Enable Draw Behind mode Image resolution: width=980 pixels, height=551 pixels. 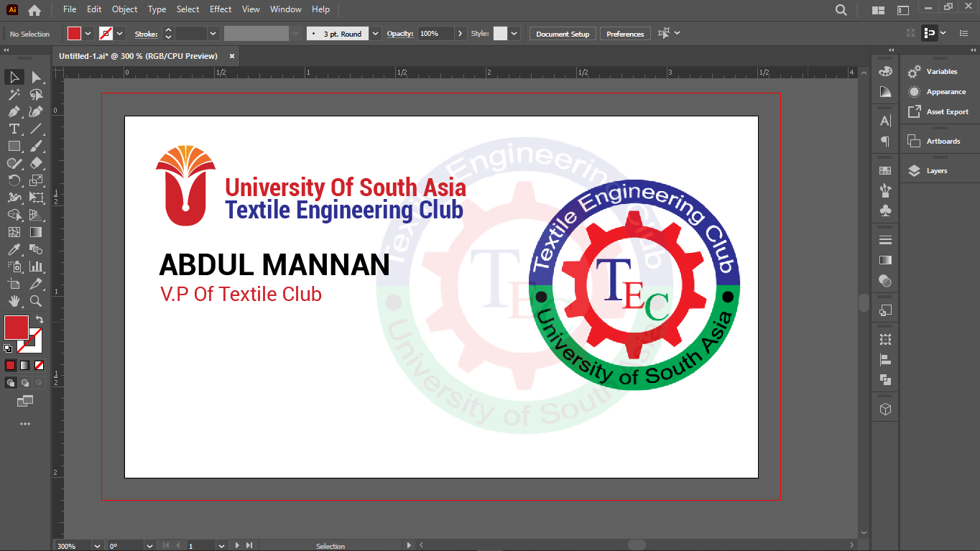click(24, 383)
